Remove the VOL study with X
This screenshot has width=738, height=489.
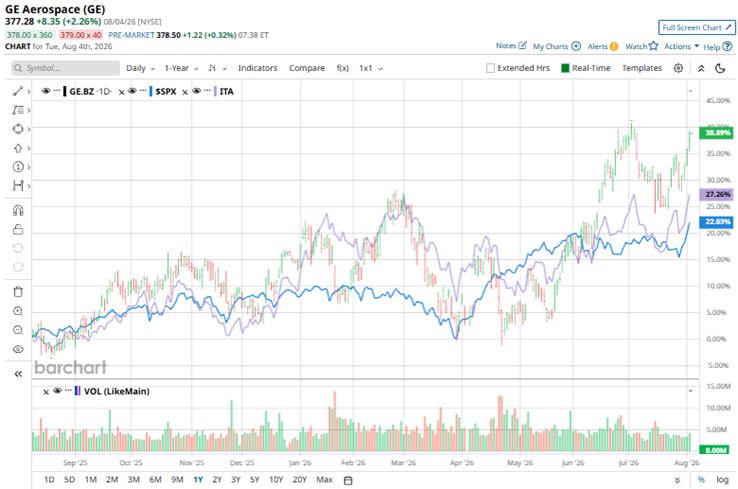tap(46, 392)
